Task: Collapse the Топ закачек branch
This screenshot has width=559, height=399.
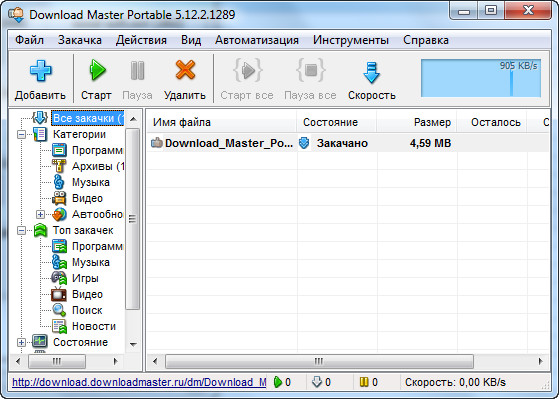Action: [x=21, y=231]
